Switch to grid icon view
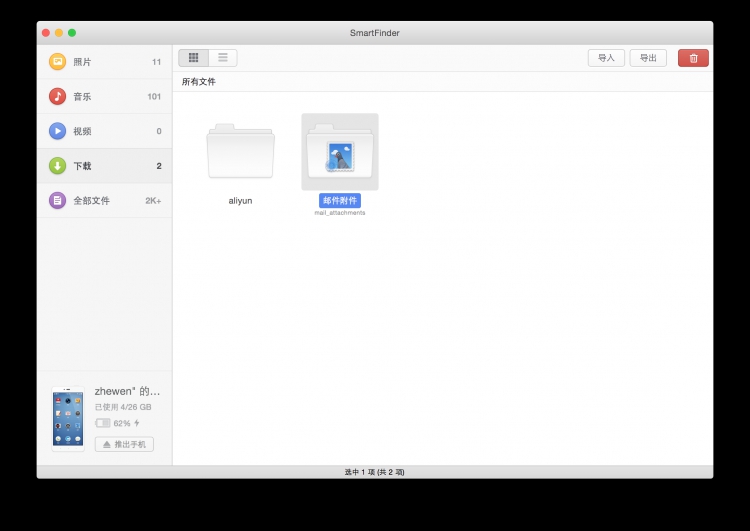This screenshot has width=750, height=531. coord(194,58)
